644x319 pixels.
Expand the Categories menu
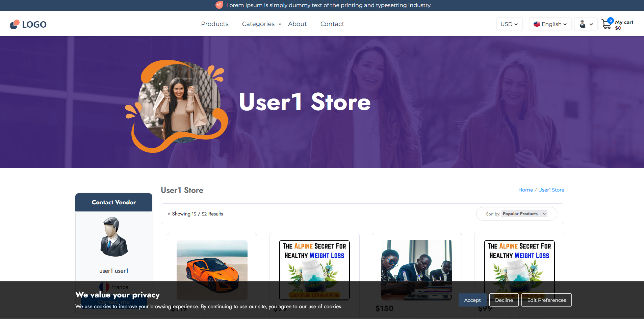261,24
